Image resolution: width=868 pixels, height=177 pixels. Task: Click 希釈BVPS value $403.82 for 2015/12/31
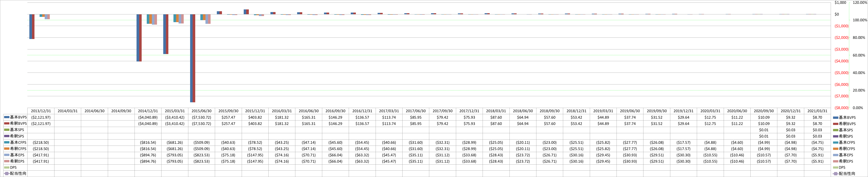point(255,124)
